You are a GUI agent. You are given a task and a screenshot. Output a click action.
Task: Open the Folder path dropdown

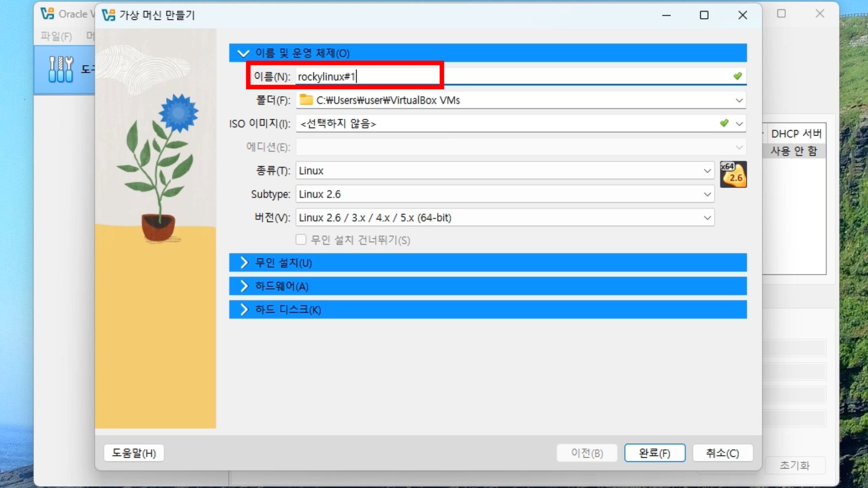click(739, 100)
